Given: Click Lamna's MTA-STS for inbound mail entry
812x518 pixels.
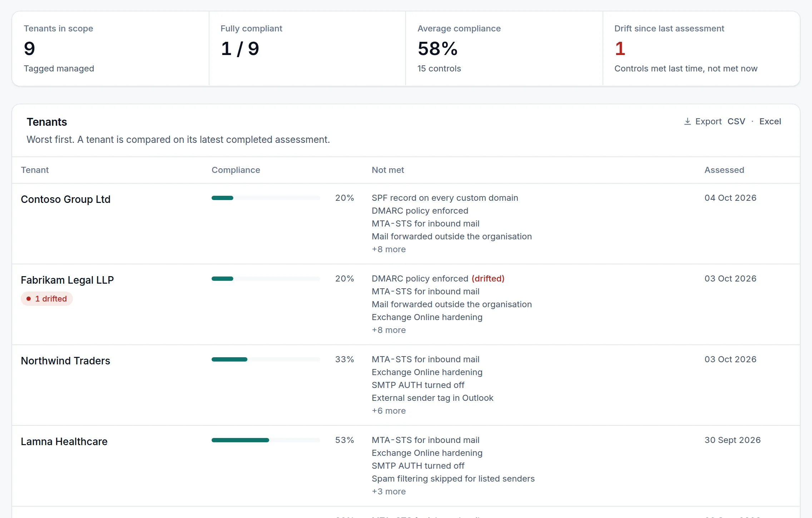Looking at the screenshot, I should tap(425, 440).
